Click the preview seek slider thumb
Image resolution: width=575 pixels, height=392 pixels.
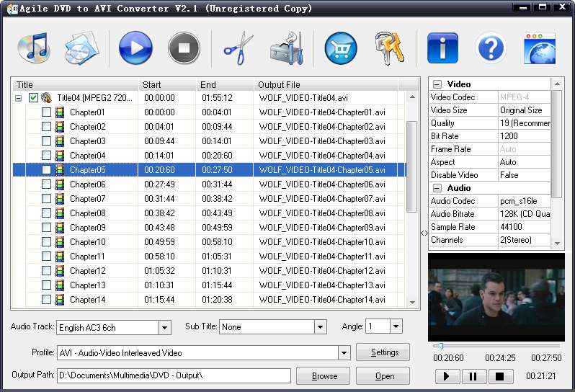tap(441, 346)
